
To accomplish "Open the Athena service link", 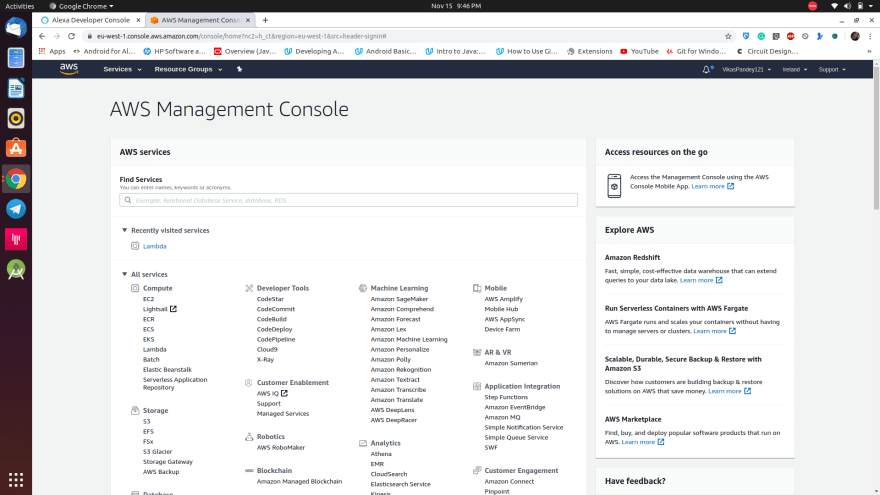I will tap(381, 454).
